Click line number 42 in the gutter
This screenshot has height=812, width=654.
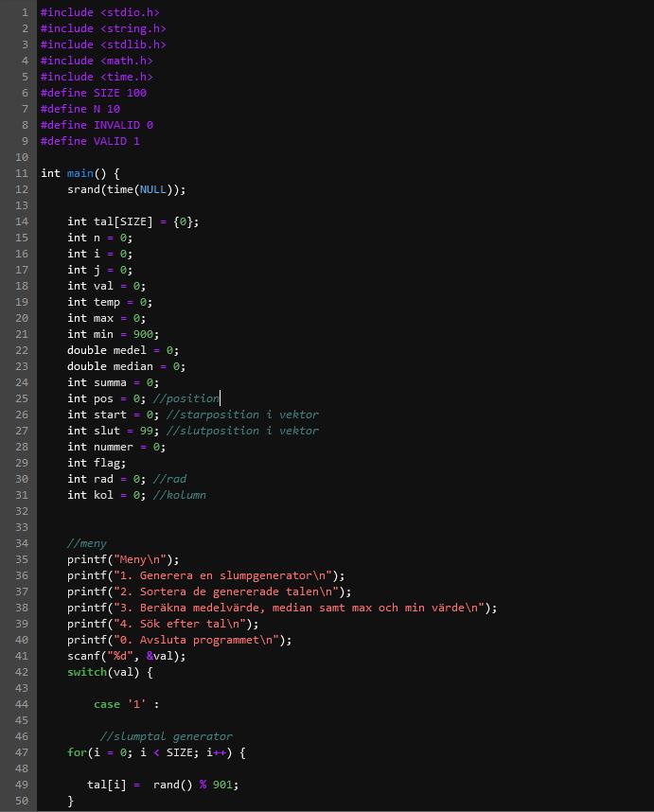click(22, 672)
